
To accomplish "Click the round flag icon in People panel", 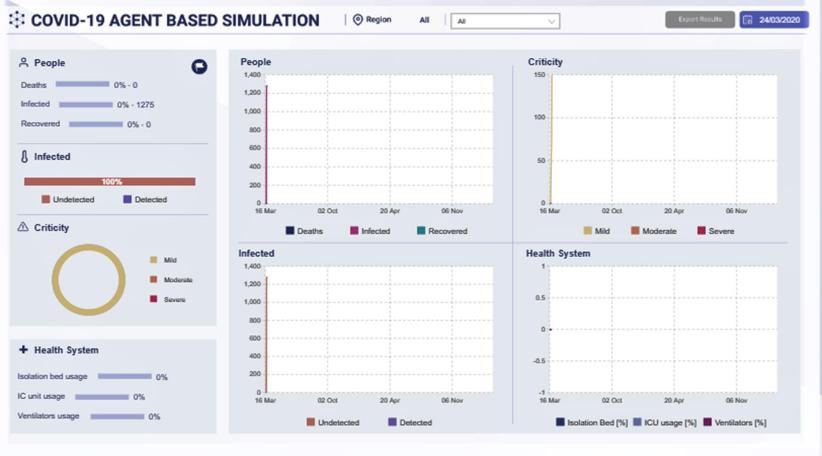I will (x=199, y=67).
